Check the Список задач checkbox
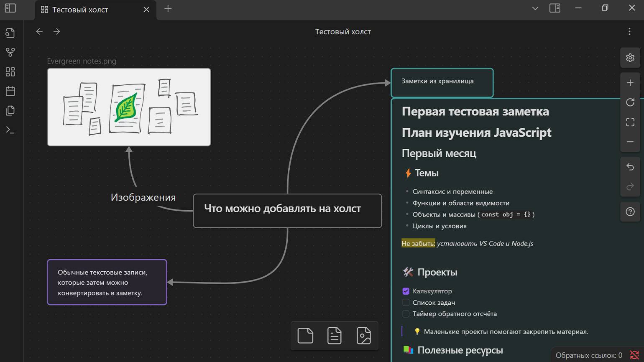The image size is (644, 362). coord(406,302)
